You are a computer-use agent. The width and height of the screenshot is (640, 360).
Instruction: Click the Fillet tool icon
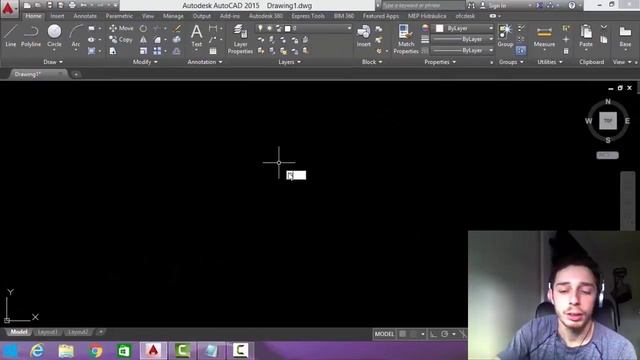pos(158,40)
